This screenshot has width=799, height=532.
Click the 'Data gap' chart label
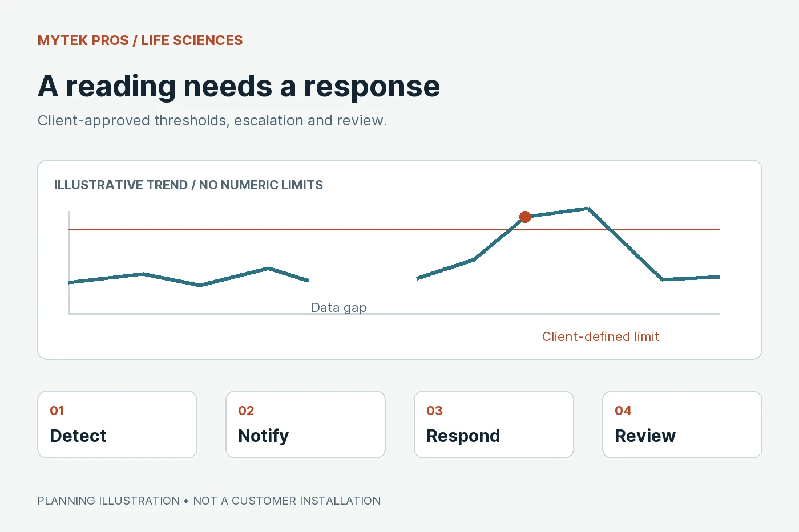(x=339, y=308)
